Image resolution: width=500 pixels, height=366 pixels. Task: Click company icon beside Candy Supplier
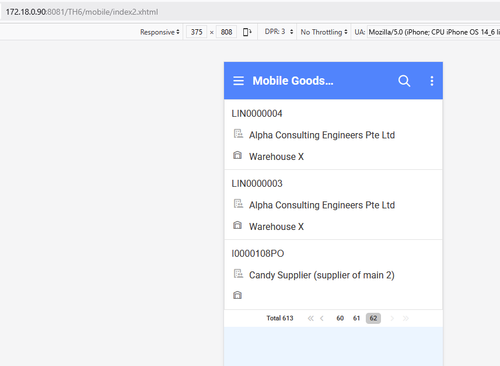[238, 274]
